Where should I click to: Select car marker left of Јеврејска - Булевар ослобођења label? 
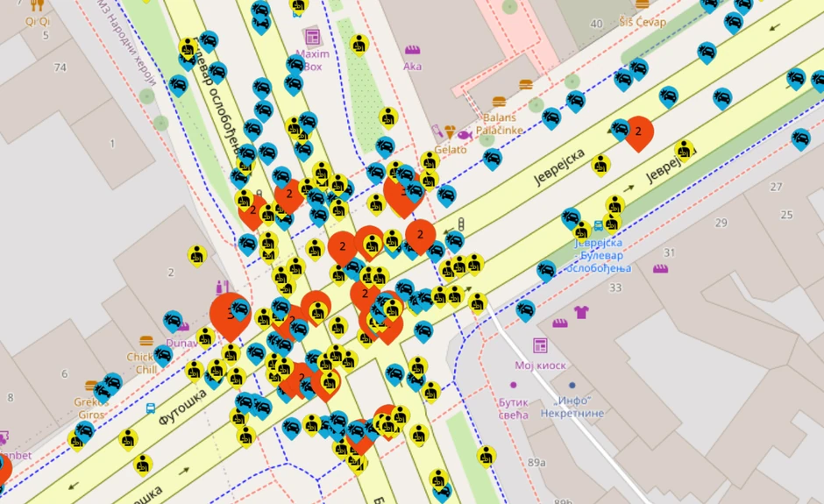click(x=546, y=271)
